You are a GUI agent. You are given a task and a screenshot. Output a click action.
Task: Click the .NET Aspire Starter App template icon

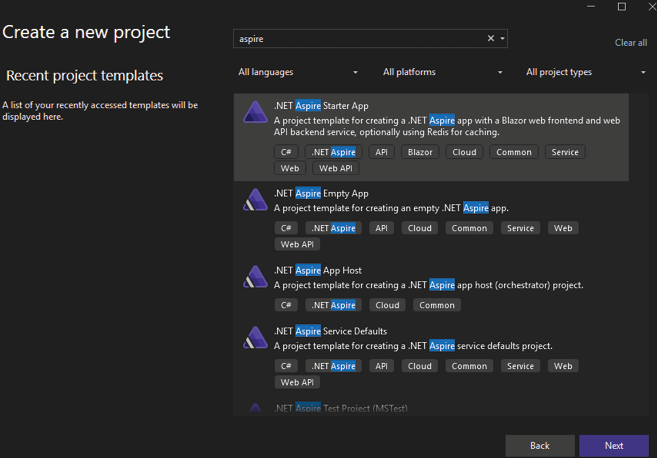255,112
